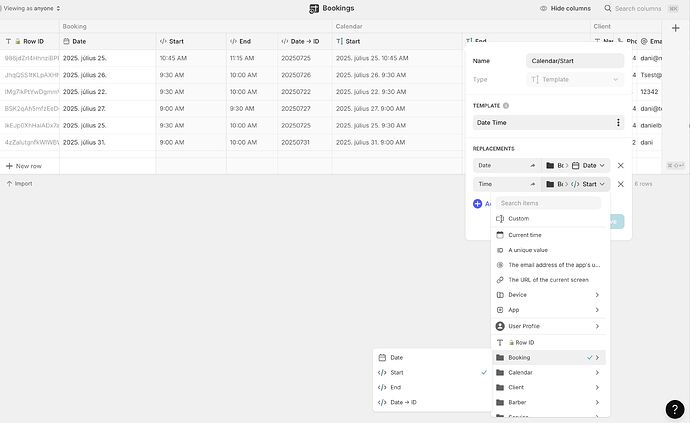
Task: Click the Template info icon
Action: click(506, 106)
